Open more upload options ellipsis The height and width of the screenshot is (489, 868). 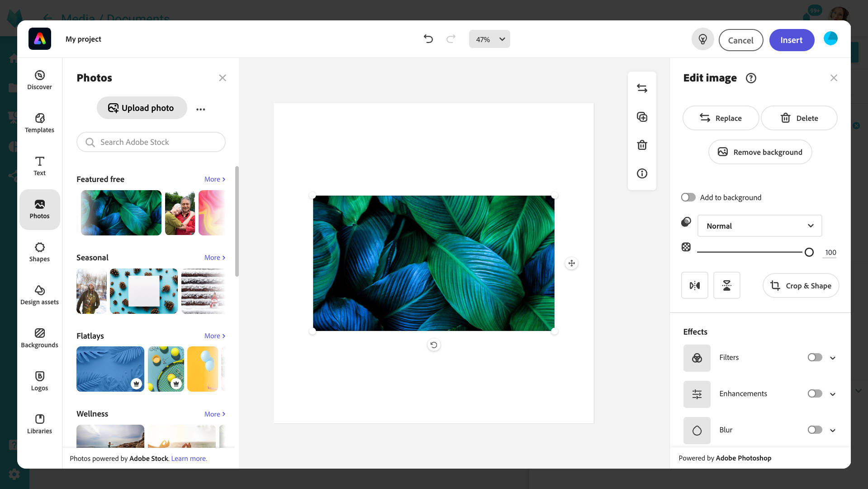pyautogui.click(x=201, y=109)
